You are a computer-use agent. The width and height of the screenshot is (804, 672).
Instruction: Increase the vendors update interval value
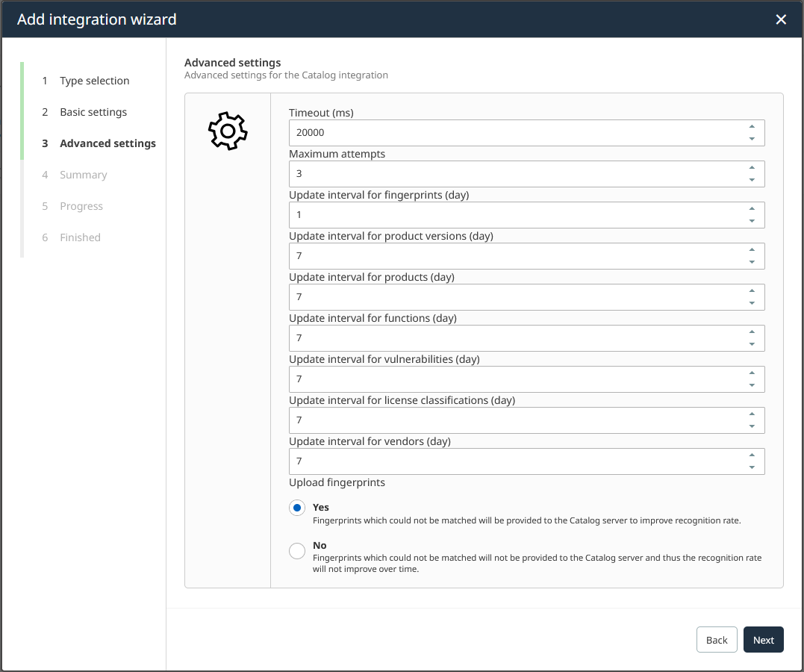click(x=752, y=455)
